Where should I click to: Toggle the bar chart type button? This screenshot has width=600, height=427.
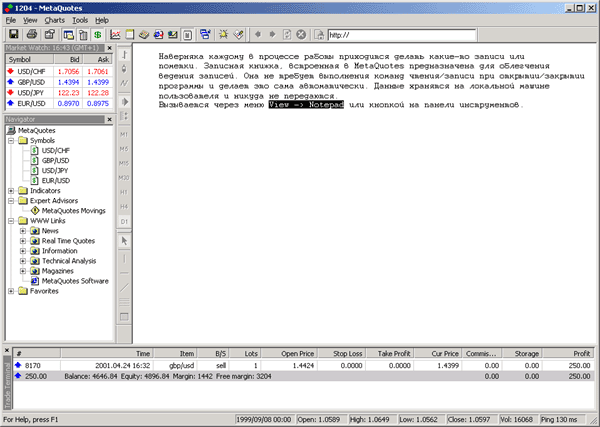click(x=124, y=55)
